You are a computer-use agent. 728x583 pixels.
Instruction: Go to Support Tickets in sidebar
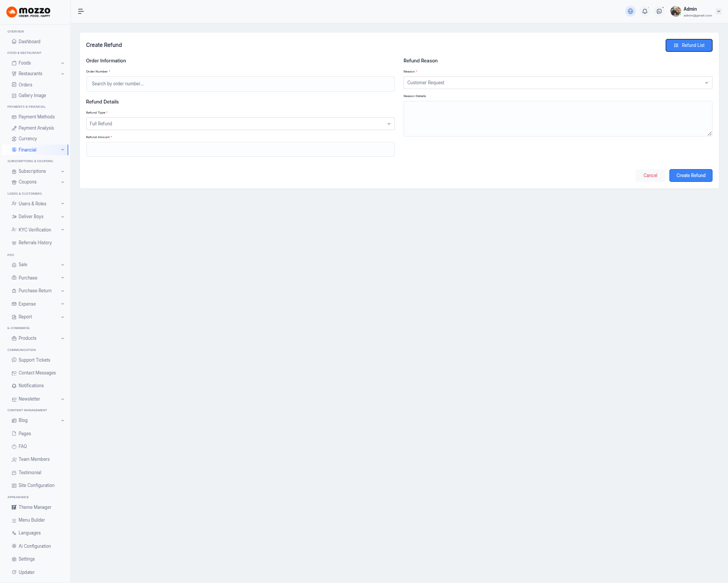pyautogui.click(x=34, y=360)
